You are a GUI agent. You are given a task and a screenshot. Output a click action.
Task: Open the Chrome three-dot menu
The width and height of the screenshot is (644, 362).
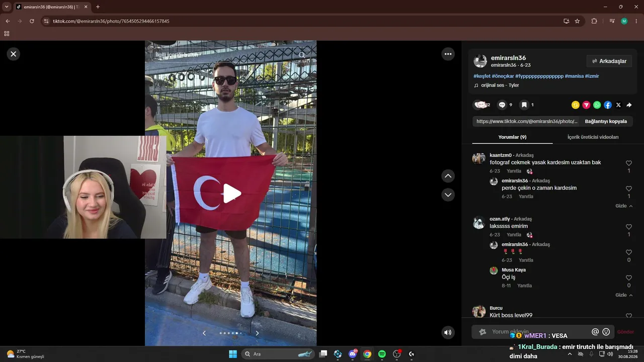pyautogui.click(x=635, y=21)
